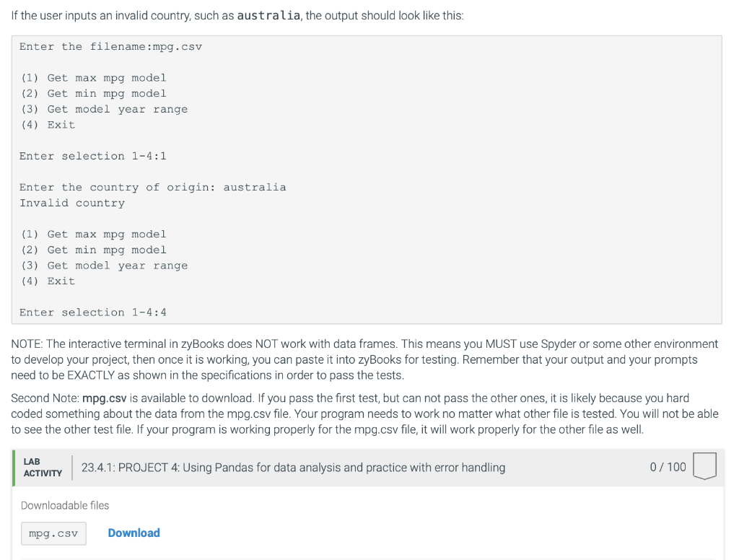Click '(3) Get model year range' in the second menu

coord(104,266)
